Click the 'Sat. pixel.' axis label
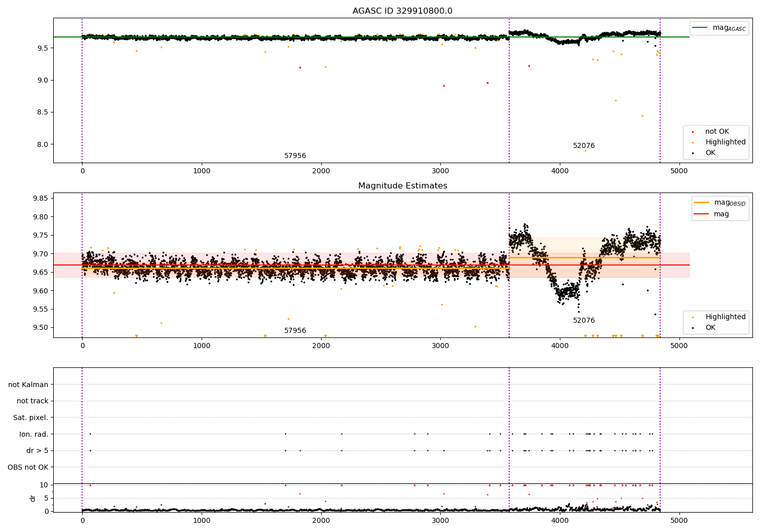Screen dimensions: 760x532 pos(31,418)
